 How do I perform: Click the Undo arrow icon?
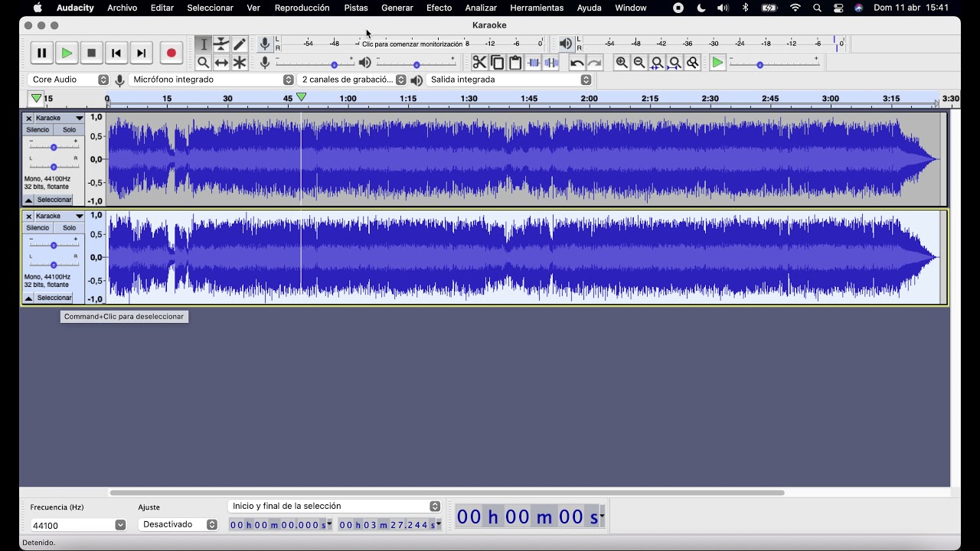[577, 63]
